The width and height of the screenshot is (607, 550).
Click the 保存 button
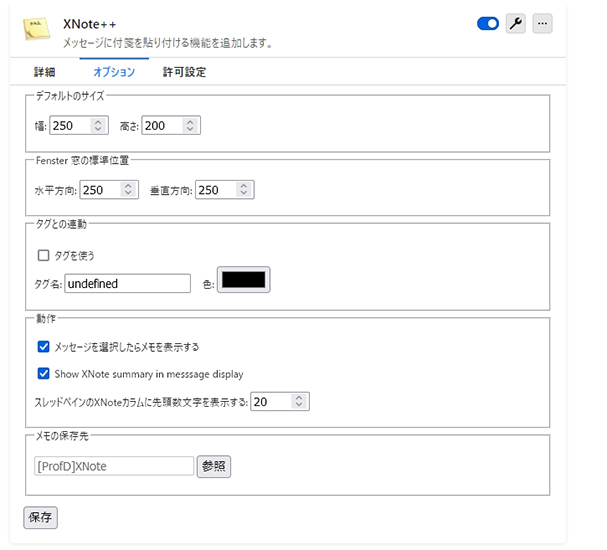[41, 517]
